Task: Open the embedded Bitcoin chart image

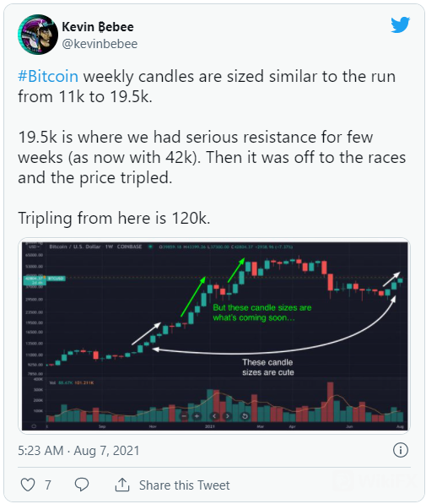Action: 214,336
